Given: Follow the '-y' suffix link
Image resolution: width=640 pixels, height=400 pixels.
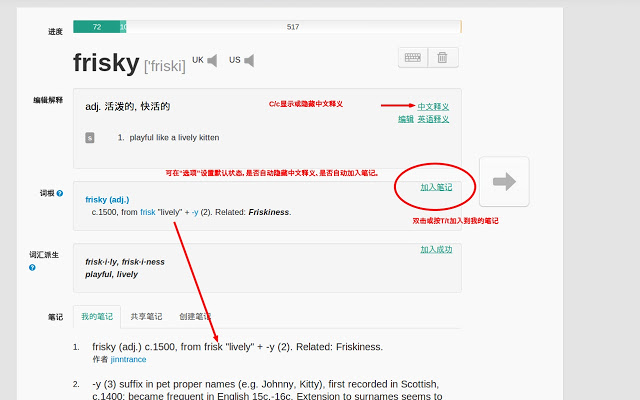Looking at the screenshot, I should point(195,212).
